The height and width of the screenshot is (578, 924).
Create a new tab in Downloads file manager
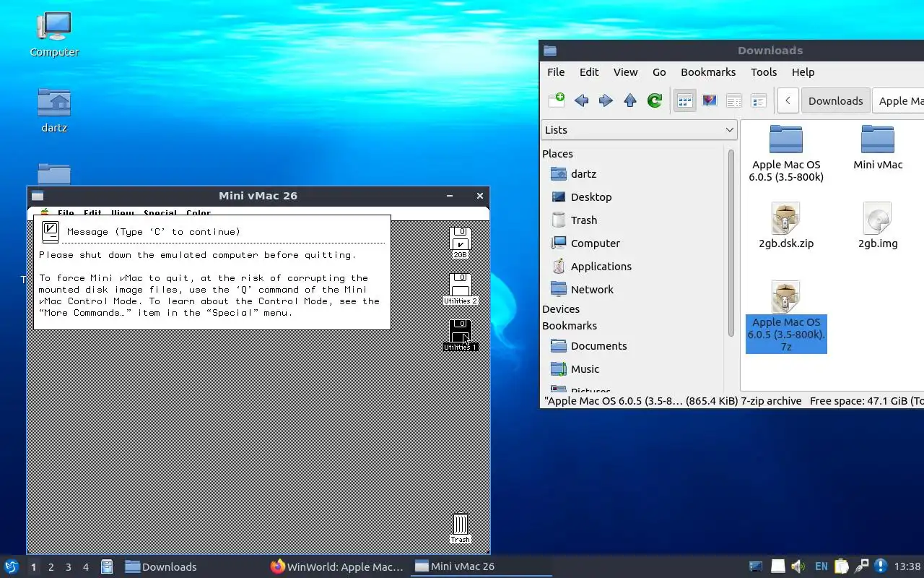point(557,100)
